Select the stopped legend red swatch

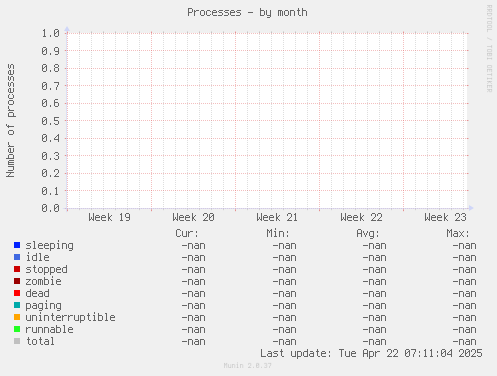click(x=17, y=269)
